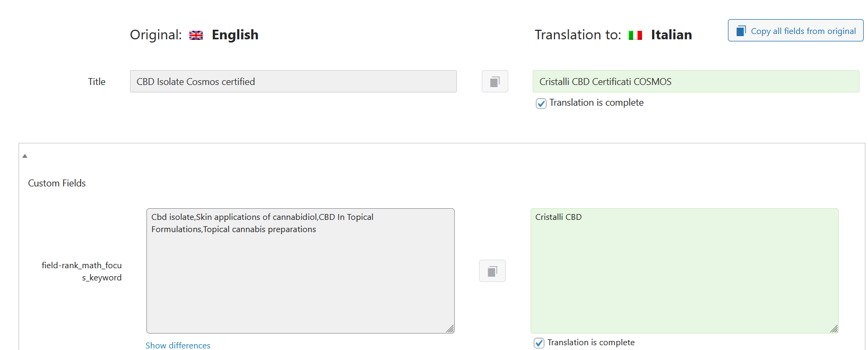Click the copy icon beside the focus keyword field

(492, 271)
